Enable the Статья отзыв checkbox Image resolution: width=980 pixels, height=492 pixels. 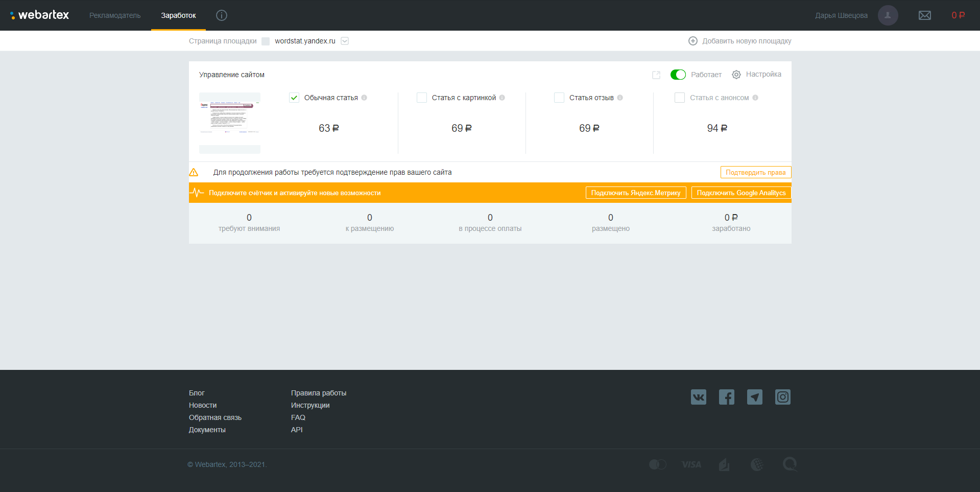click(x=559, y=98)
